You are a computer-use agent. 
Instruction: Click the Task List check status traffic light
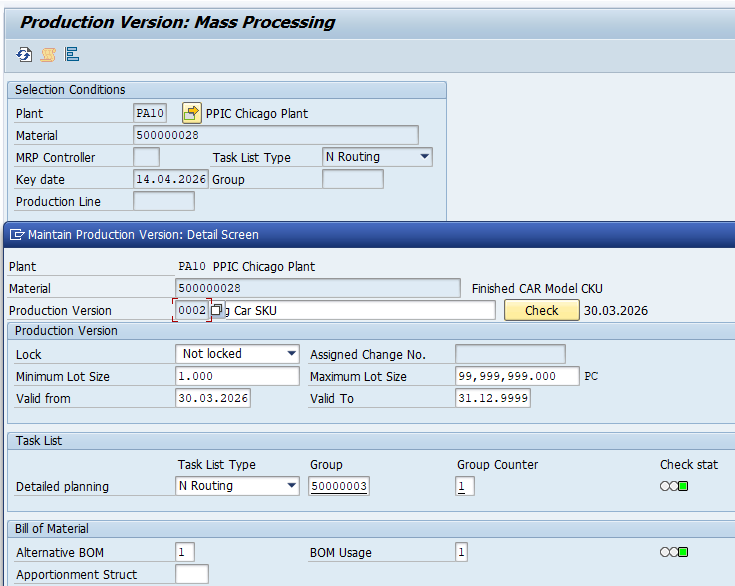coord(674,487)
